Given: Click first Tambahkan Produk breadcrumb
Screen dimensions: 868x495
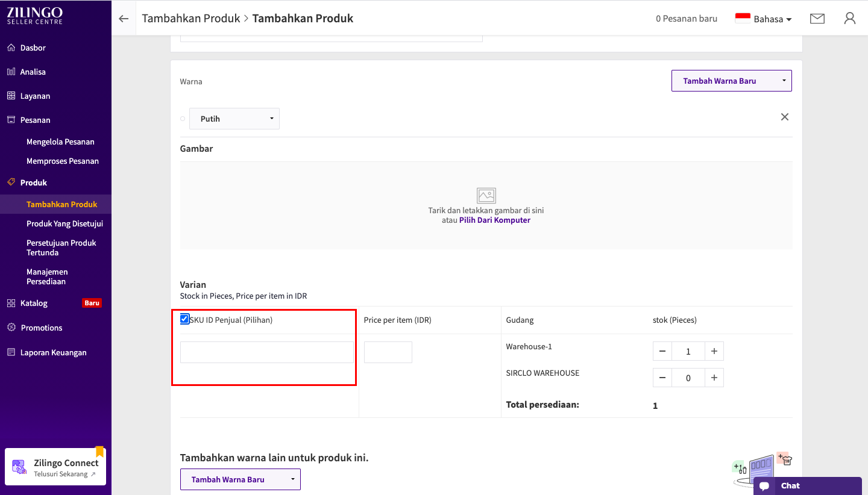Looking at the screenshot, I should point(191,19).
